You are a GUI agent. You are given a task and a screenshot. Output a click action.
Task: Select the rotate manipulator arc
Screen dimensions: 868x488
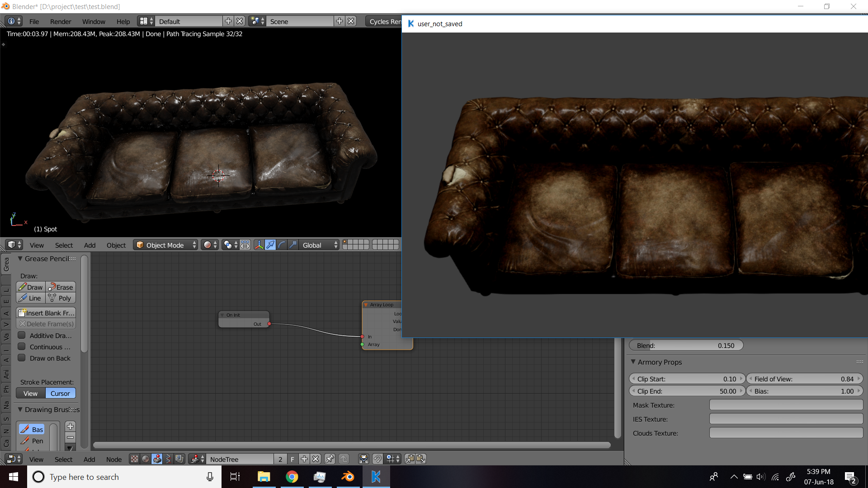click(x=282, y=245)
